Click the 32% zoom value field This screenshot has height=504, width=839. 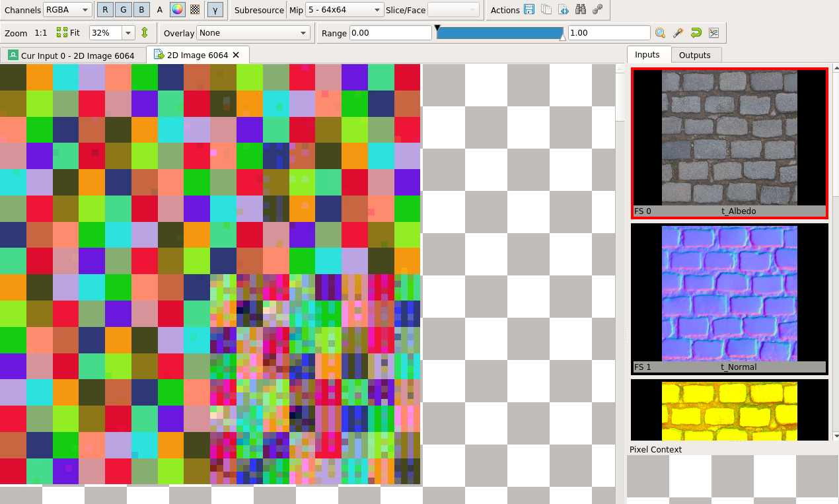pyautogui.click(x=106, y=33)
